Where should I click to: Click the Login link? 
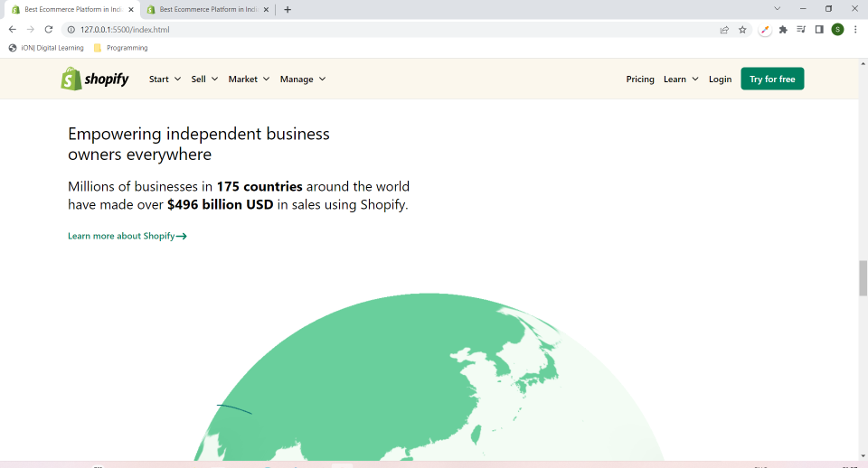point(720,80)
